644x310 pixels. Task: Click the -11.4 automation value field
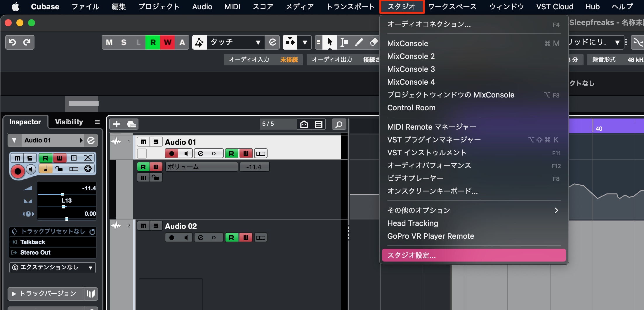pyautogui.click(x=254, y=167)
